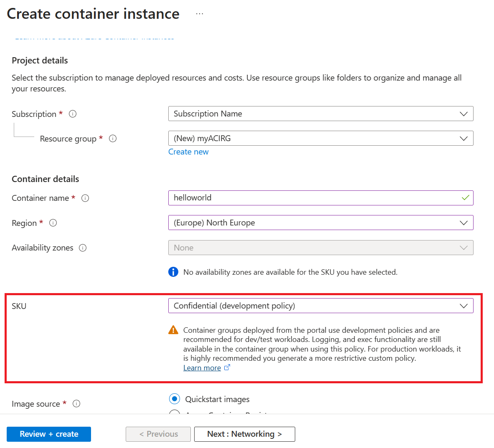Select the Quickstart images radio button
Viewport: 494px width, 448px height.
coord(174,399)
